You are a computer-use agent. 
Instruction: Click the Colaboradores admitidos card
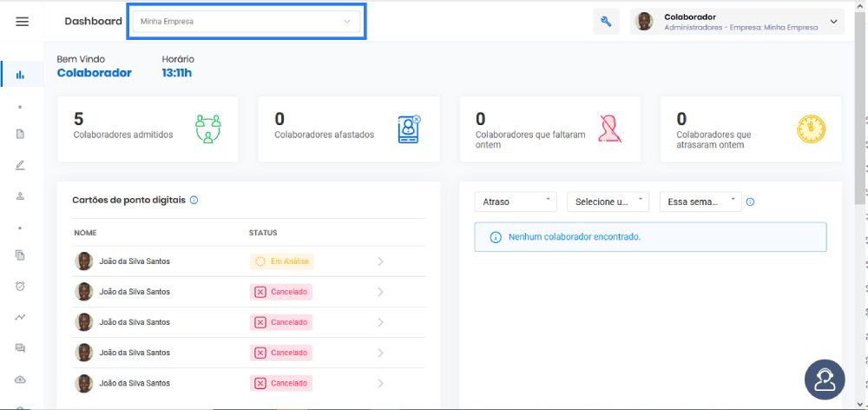(x=148, y=129)
